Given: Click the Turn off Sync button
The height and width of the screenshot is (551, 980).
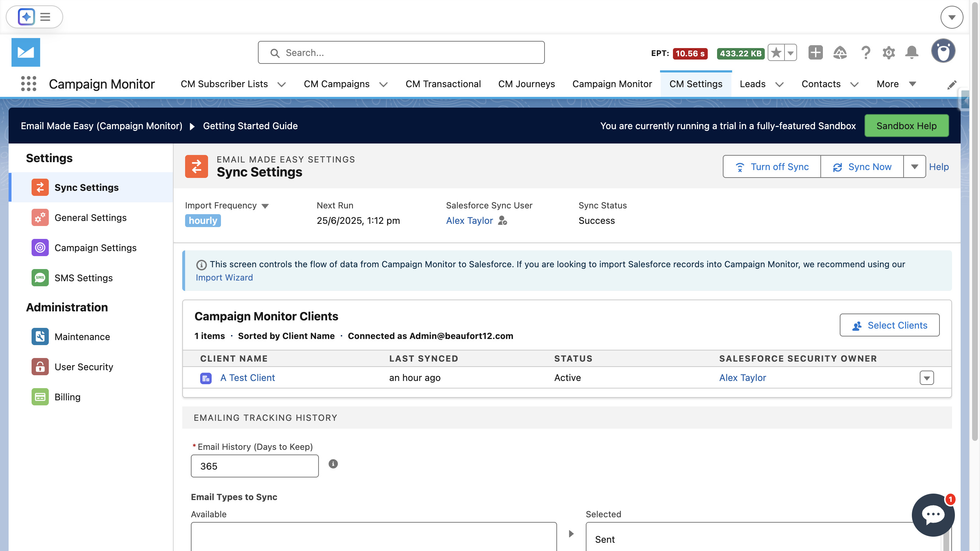Looking at the screenshot, I should point(772,166).
